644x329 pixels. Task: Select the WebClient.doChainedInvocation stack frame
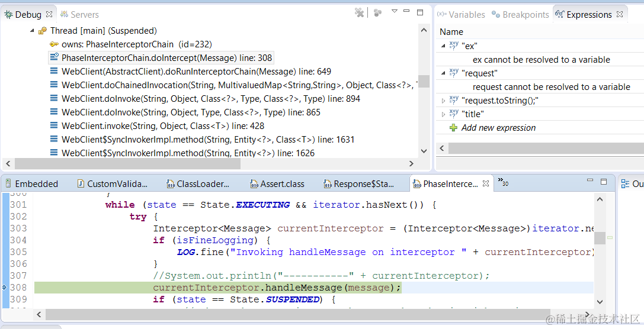239,85
